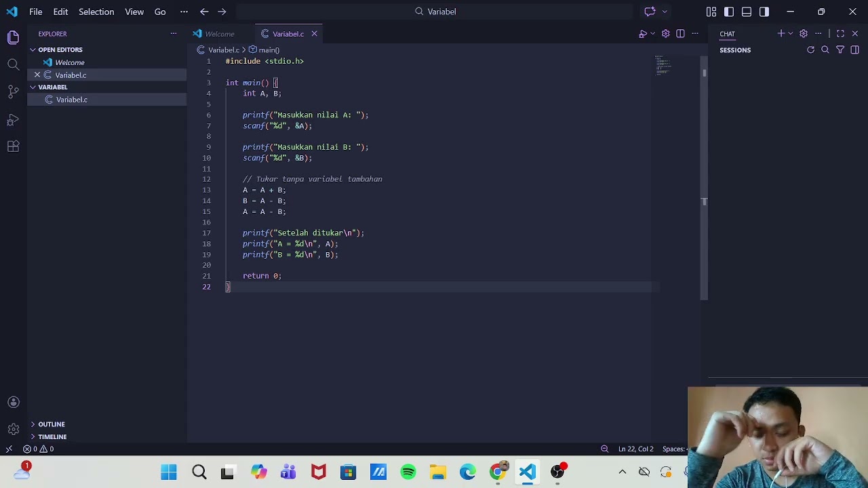Screen dimensions: 868x488
Task: Select the CHAT panel tab
Action: pos(727,34)
